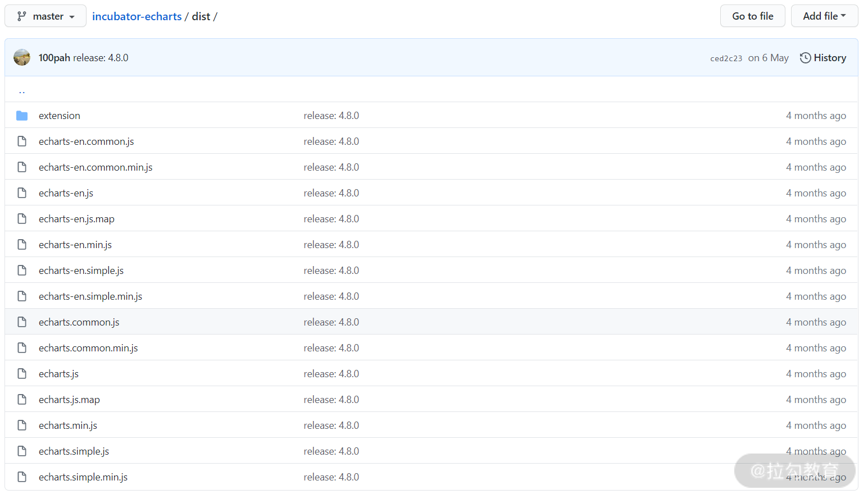Click the 100pah user avatar

click(22, 57)
